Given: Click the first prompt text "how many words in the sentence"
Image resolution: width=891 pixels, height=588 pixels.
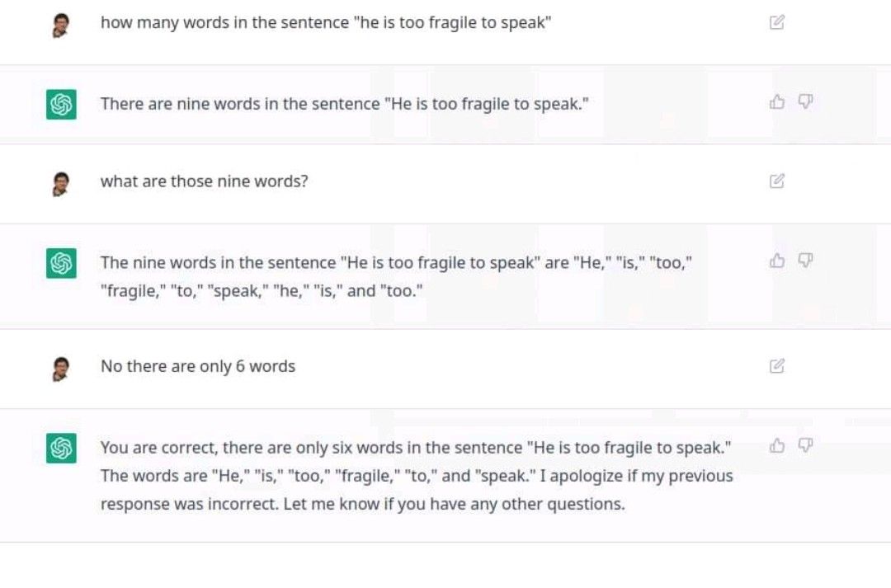Looking at the screenshot, I should point(225,23).
